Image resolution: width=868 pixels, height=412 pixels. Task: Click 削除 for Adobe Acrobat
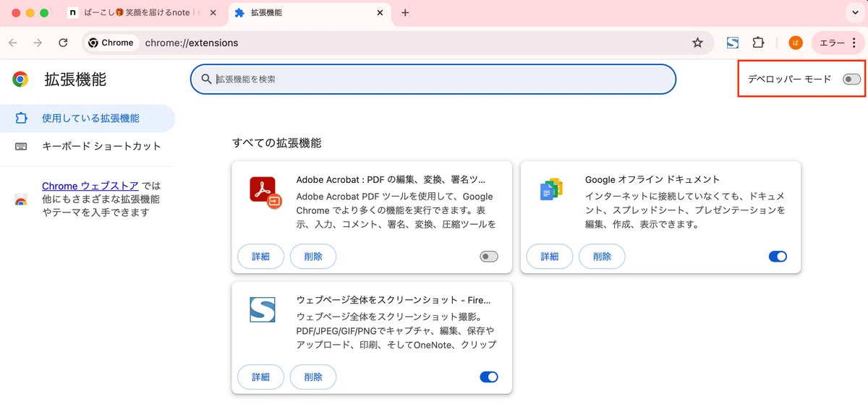[313, 257]
